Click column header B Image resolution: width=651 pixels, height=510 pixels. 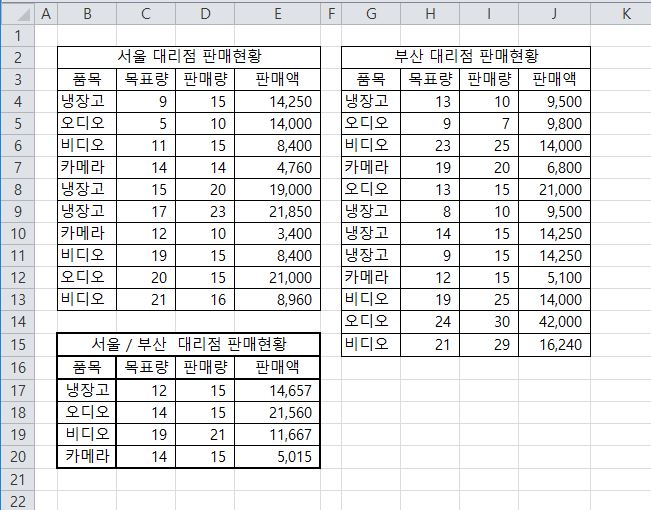(87, 13)
